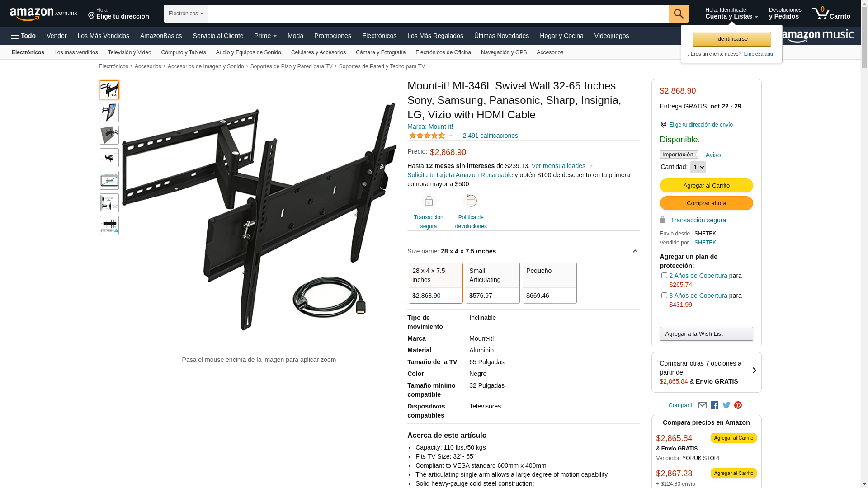Open the Promociones menu item
The image size is (868, 488).
333,36
